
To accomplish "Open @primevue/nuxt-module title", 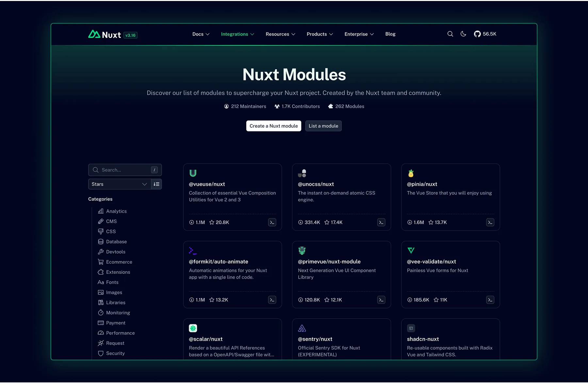I will [x=329, y=262].
